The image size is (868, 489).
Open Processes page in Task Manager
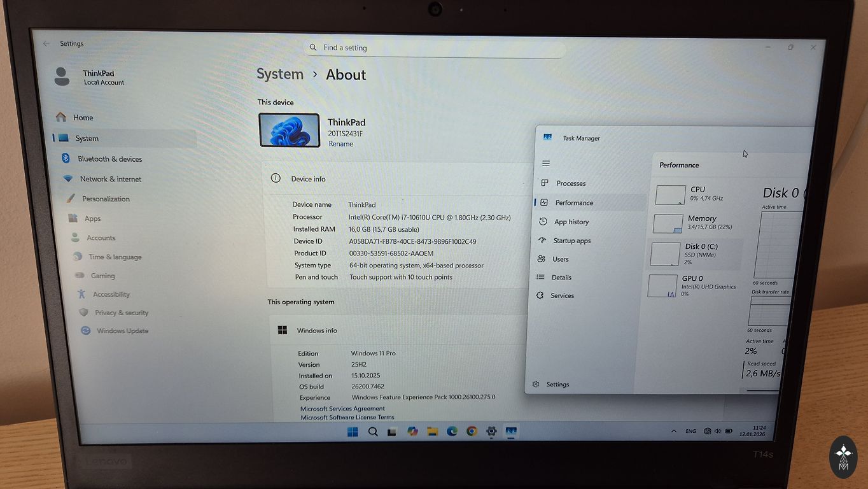[570, 183]
